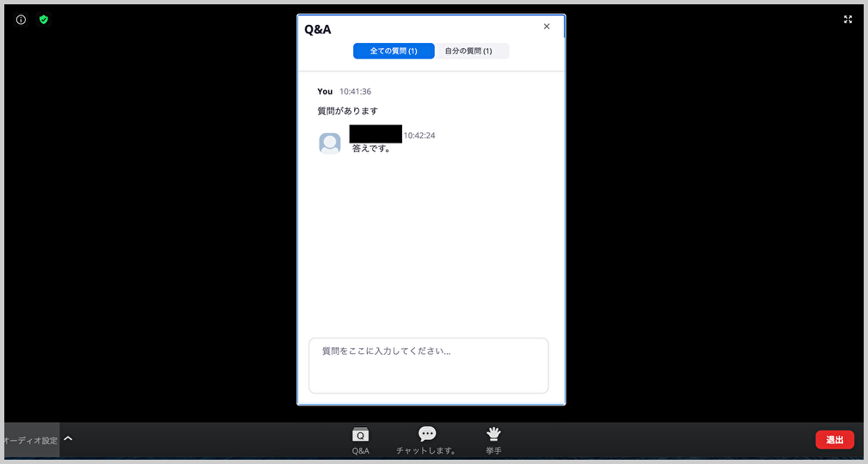This screenshot has width=868, height=464.
Task: Click the answerer's avatar icon
Action: point(330,143)
